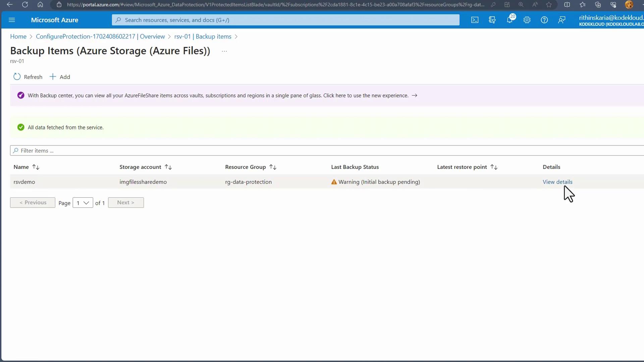Sort by Resource Group column
The width and height of the screenshot is (644, 362).
(273, 167)
